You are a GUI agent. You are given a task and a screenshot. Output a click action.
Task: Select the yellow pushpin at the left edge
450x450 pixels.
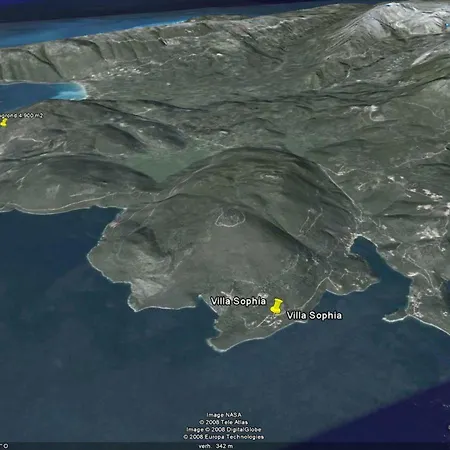click(x=3, y=122)
